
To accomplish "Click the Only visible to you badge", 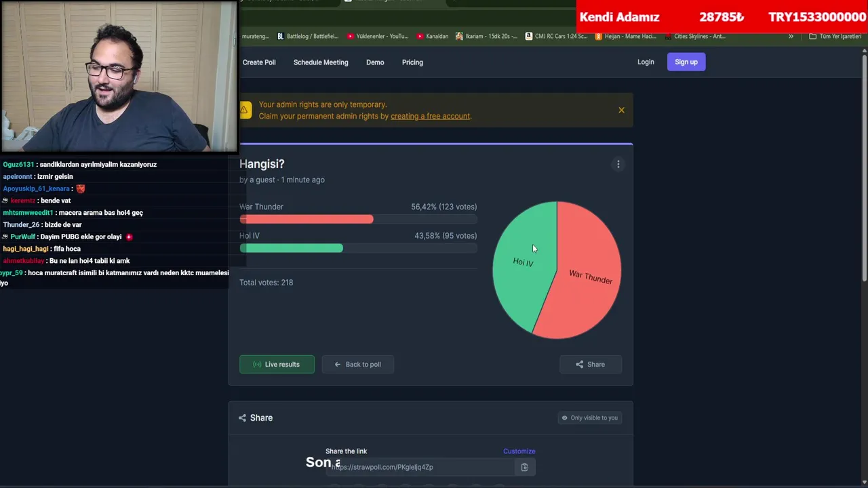I will pos(589,418).
